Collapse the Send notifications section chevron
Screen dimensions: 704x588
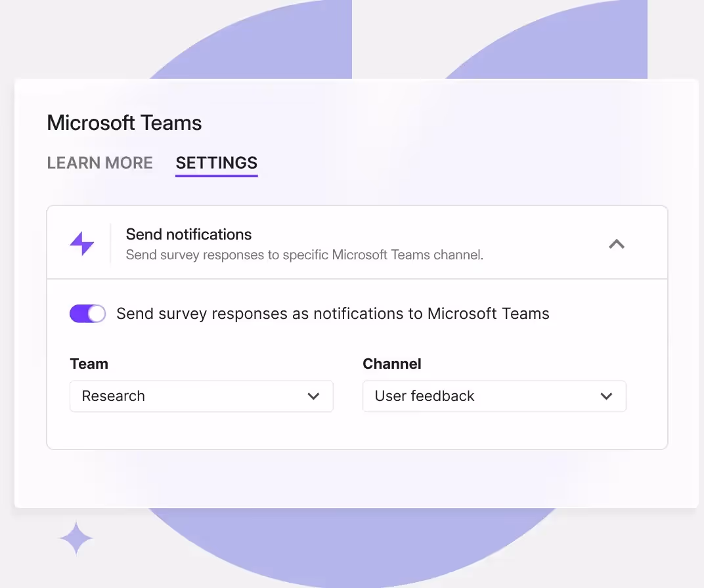click(617, 244)
